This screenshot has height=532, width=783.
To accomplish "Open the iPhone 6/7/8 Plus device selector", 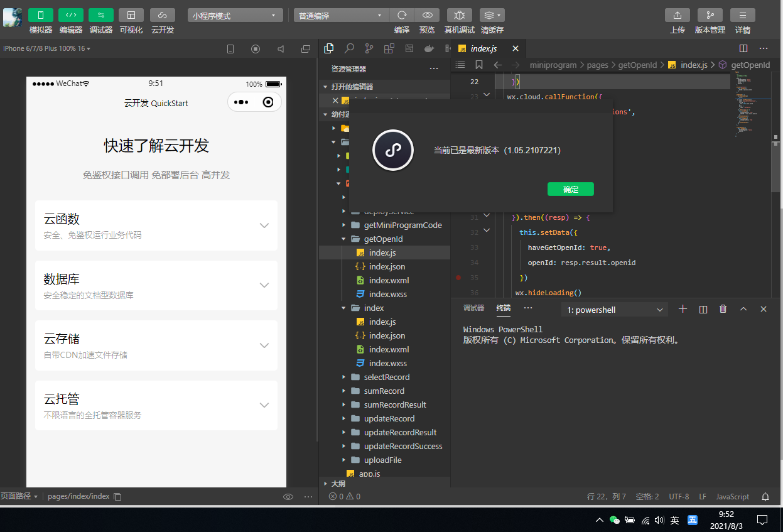I will 47,48.
